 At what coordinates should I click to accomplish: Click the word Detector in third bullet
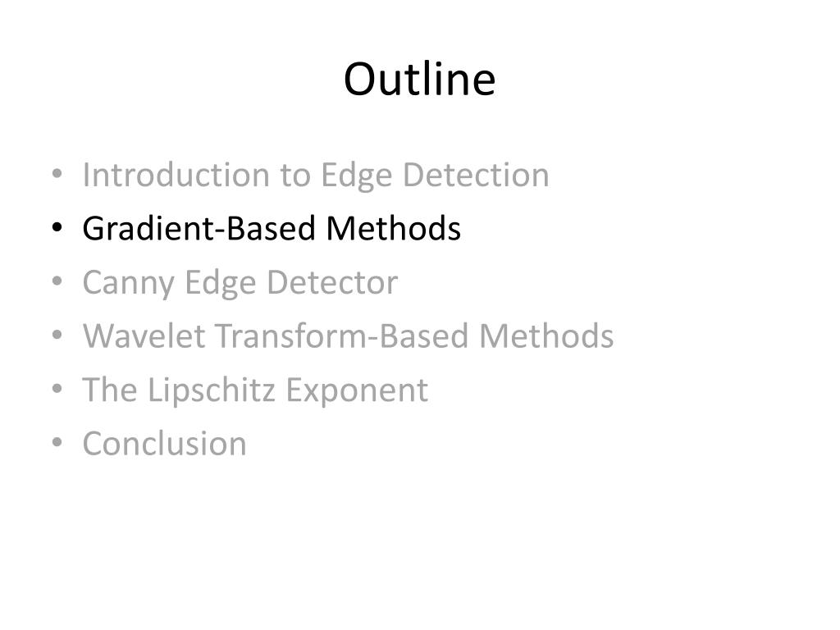pyautogui.click(x=332, y=282)
